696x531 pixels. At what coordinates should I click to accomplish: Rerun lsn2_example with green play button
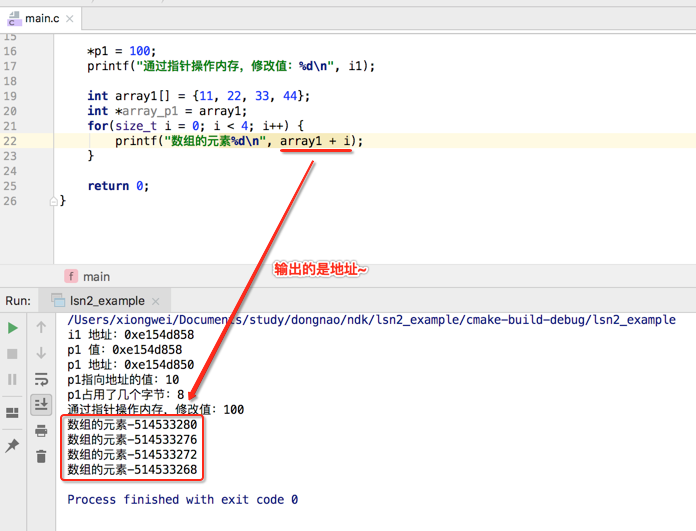click(x=13, y=328)
